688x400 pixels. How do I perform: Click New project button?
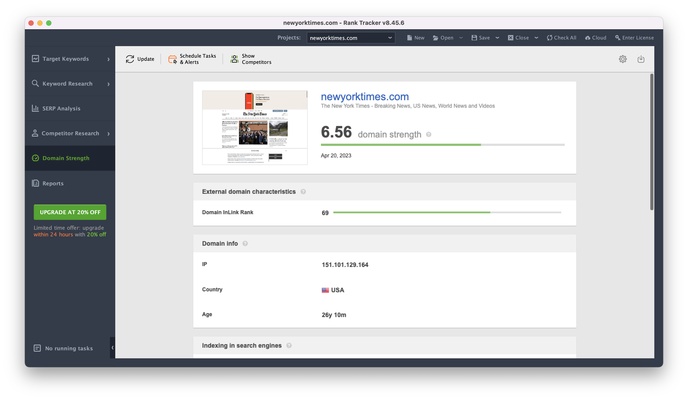(416, 38)
